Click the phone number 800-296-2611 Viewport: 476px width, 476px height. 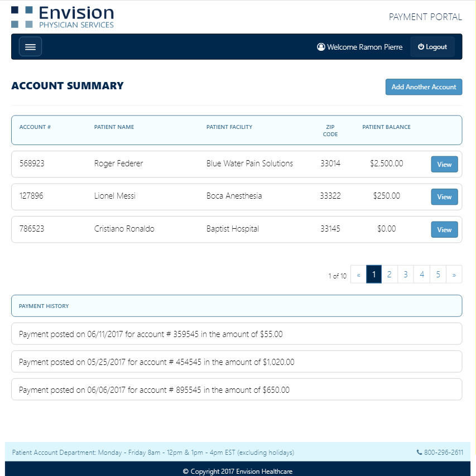click(444, 453)
